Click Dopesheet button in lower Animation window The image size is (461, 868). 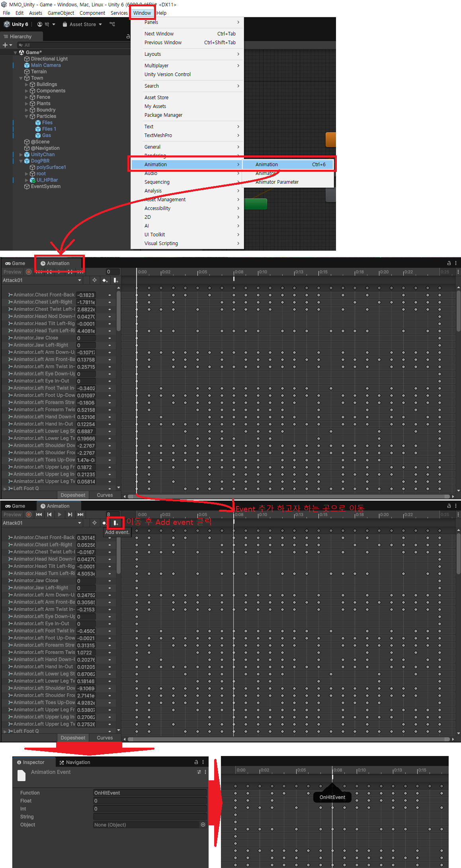(73, 738)
